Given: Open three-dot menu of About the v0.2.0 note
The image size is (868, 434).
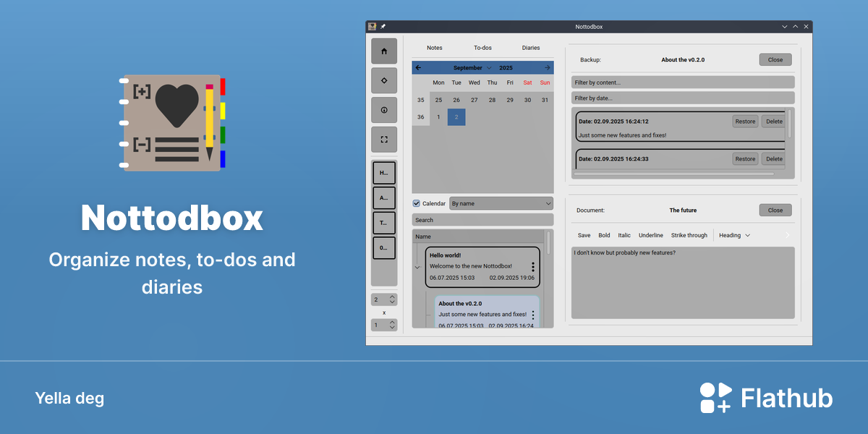Looking at the screenshot, I should point(533,315).
